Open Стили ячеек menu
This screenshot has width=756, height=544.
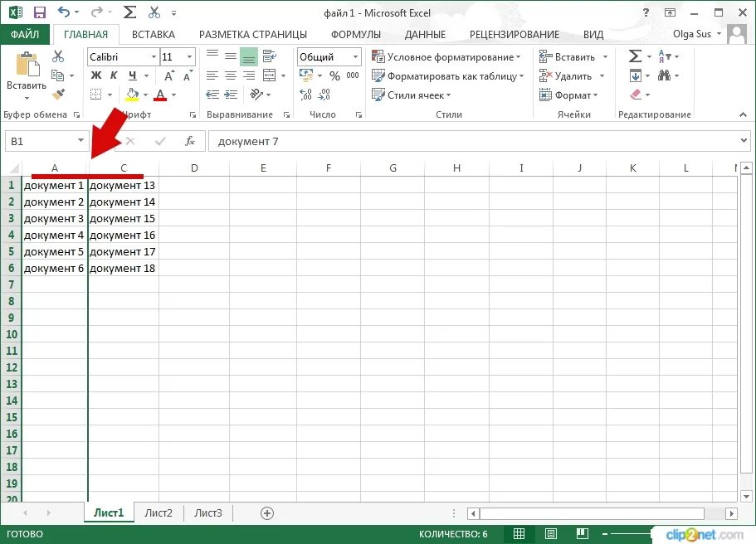click(x=412, y=95)
